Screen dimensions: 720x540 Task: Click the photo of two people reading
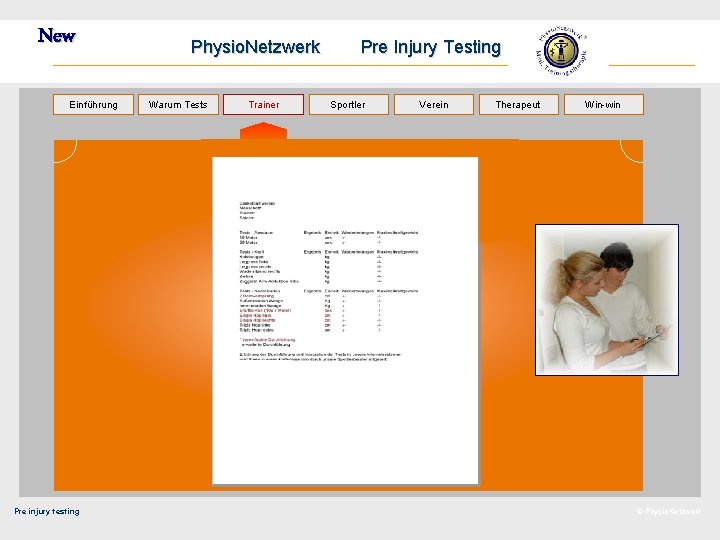[x=607, y=300]
